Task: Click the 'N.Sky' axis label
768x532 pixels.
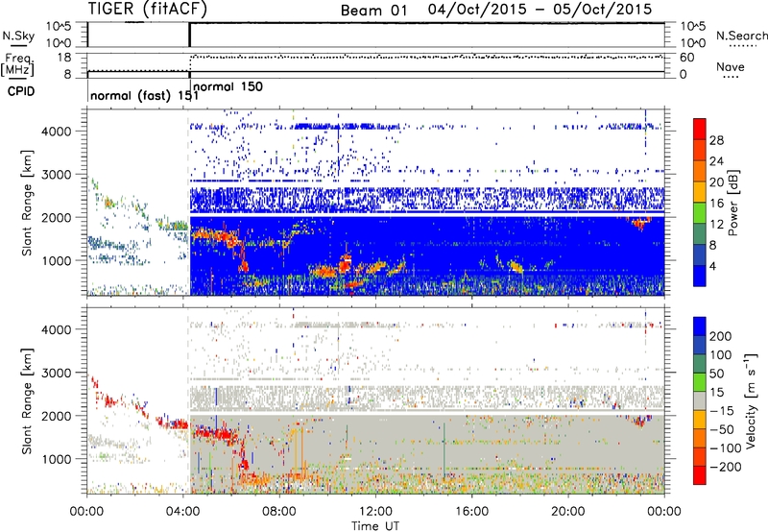Action: coord(18,36)
